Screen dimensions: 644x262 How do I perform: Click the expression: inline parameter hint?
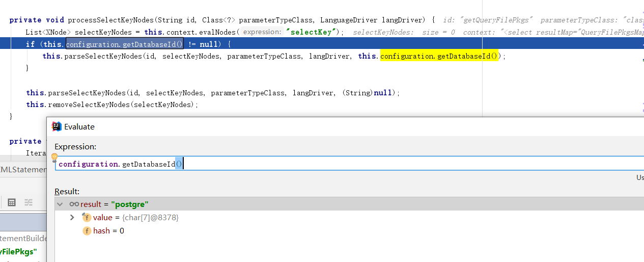click(263, 32)
